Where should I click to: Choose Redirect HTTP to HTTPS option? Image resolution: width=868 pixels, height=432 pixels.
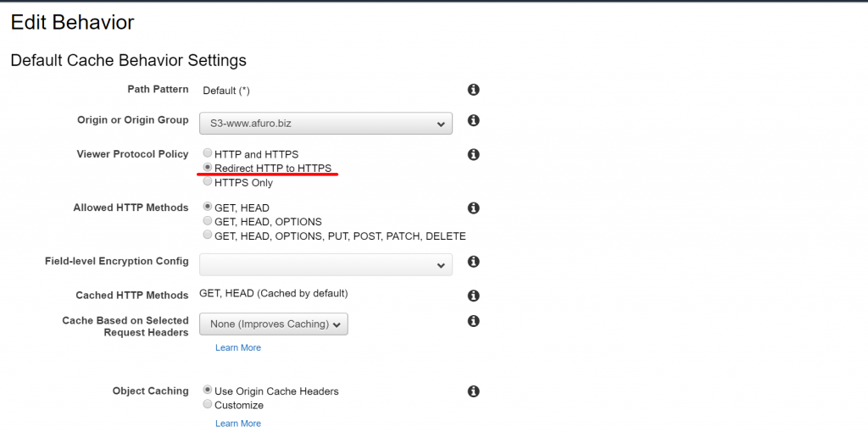pos(208,167)
